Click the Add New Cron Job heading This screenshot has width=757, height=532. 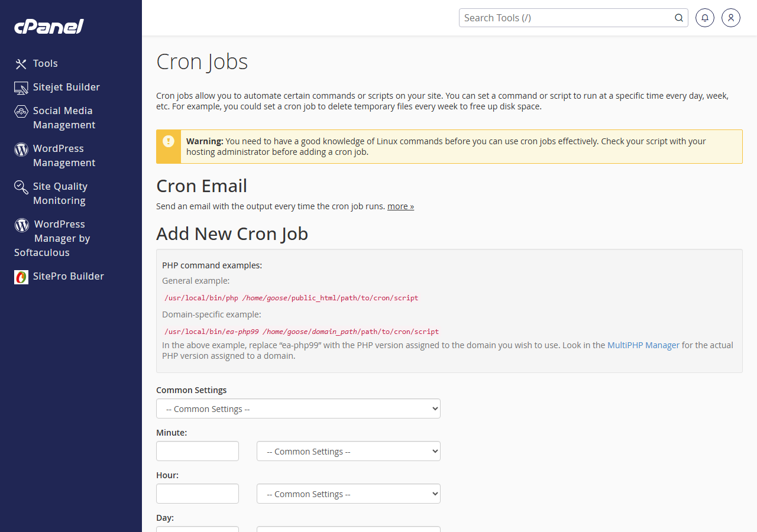click(232, 234)
